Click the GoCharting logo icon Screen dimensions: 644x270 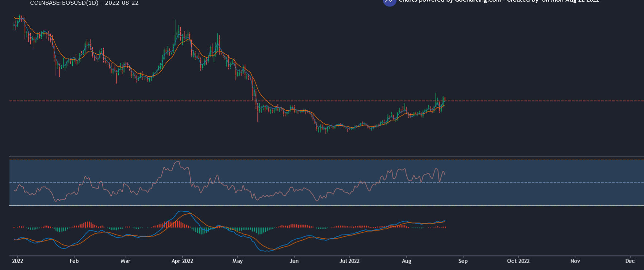389,2
